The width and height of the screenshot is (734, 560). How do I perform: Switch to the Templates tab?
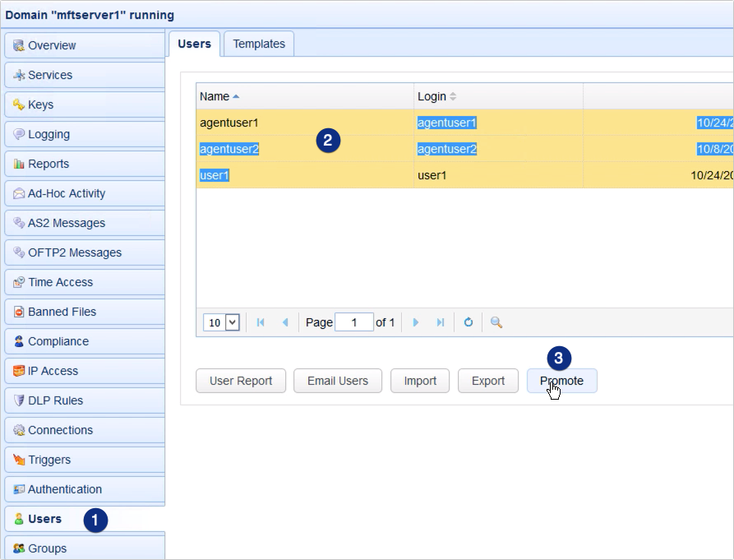coord(258,44)
